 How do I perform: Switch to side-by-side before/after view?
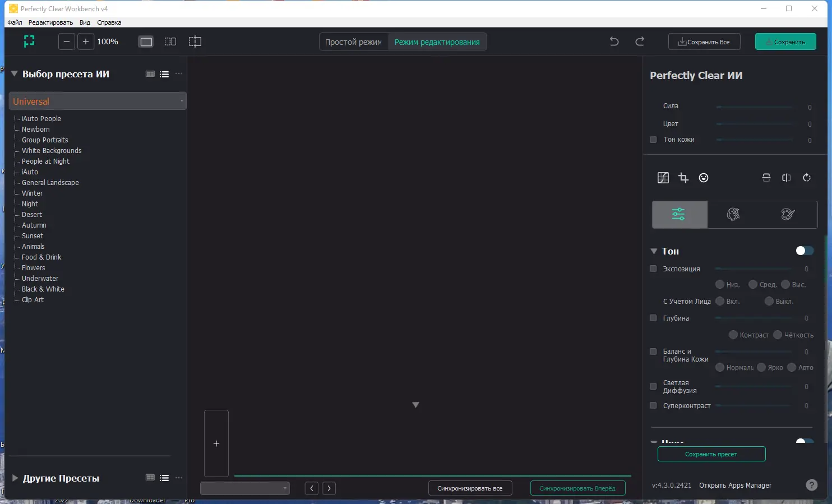[x=170, y=41]
